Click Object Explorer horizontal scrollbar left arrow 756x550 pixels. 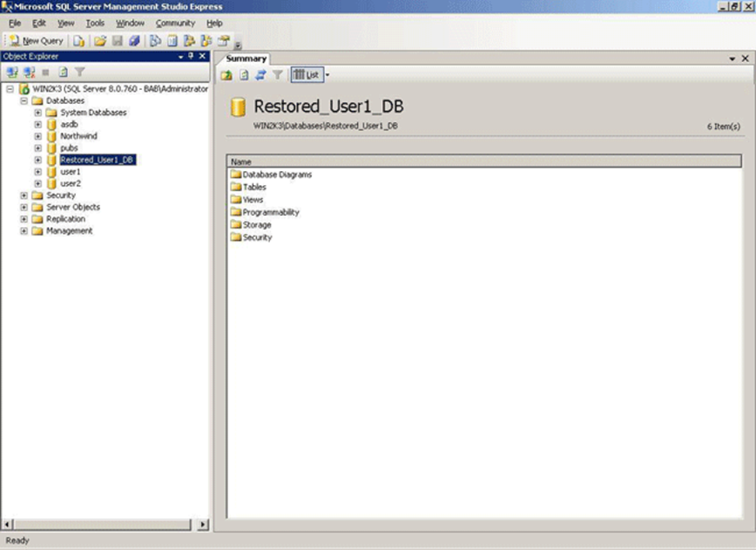(x=7, y=524)
